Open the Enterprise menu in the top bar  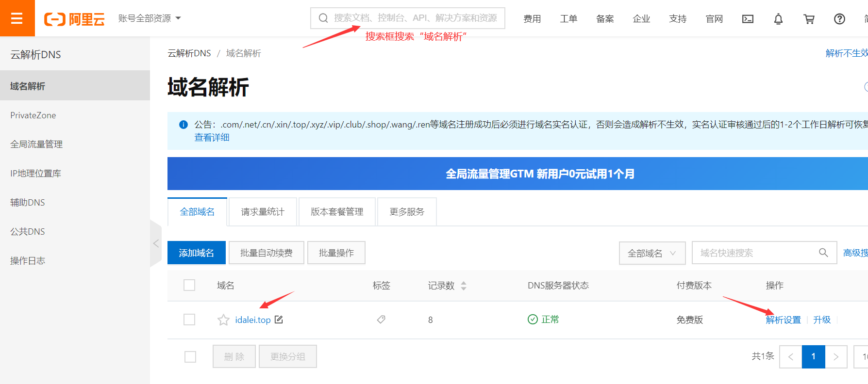coord(641,19)
